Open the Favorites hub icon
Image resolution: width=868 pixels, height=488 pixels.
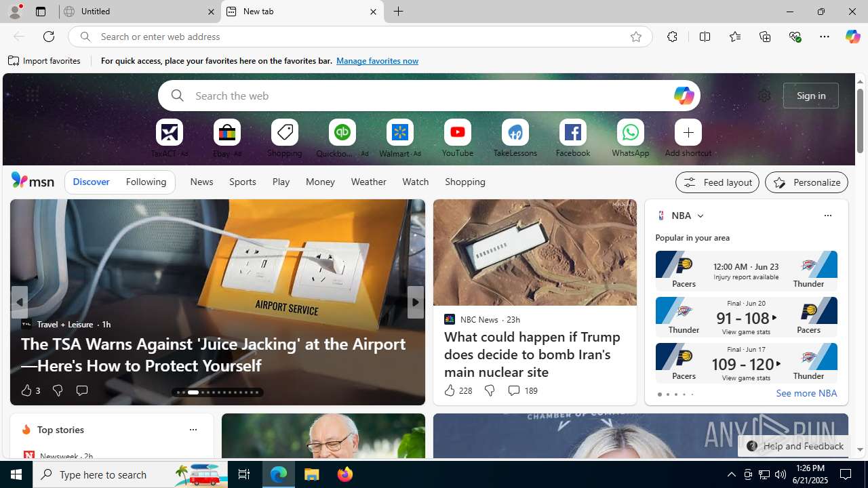734,37
